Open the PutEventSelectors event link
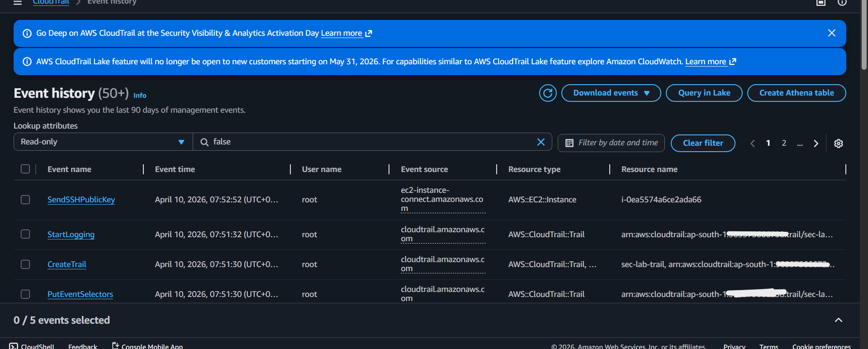This screenshot has width=868, height=349. [80, 294]
